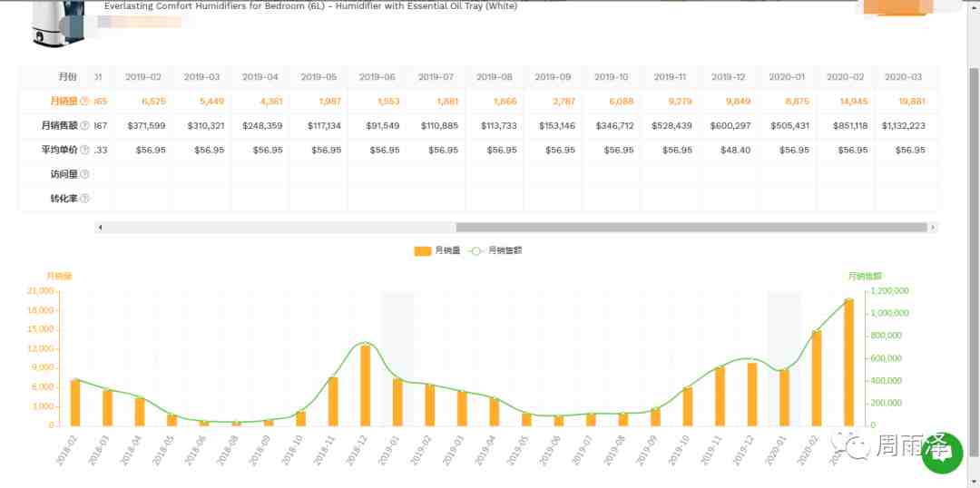Click the table's horizontal scrollbar thumb
Image resolution: width=980 pixels, height=488 pixels.
691,228
